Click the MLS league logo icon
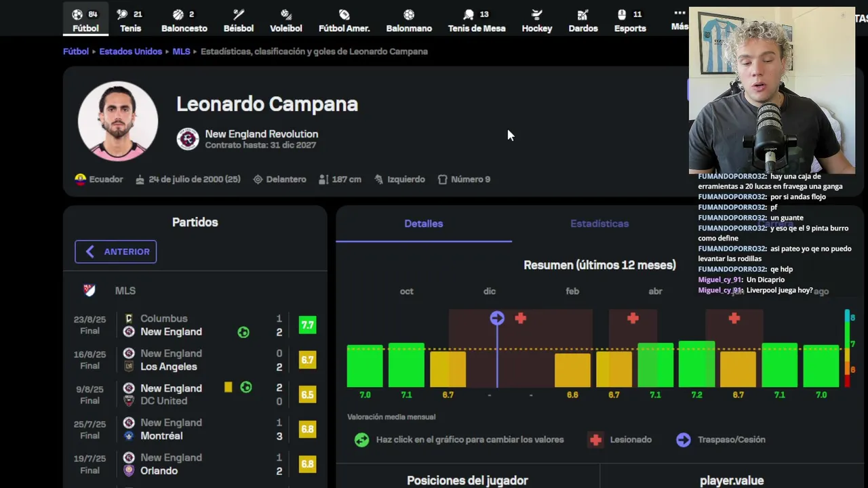868x488 pixels. [90, 290]
